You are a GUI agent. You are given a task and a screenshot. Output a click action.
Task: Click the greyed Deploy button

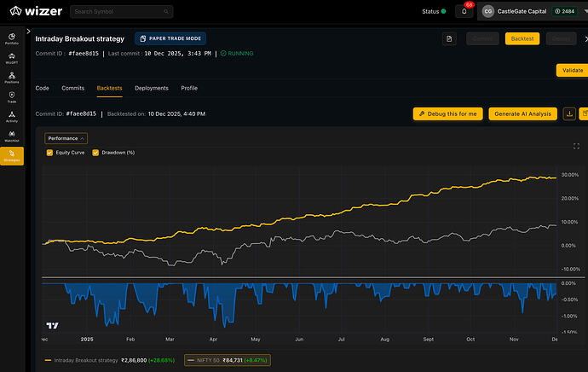pos(561,38)
